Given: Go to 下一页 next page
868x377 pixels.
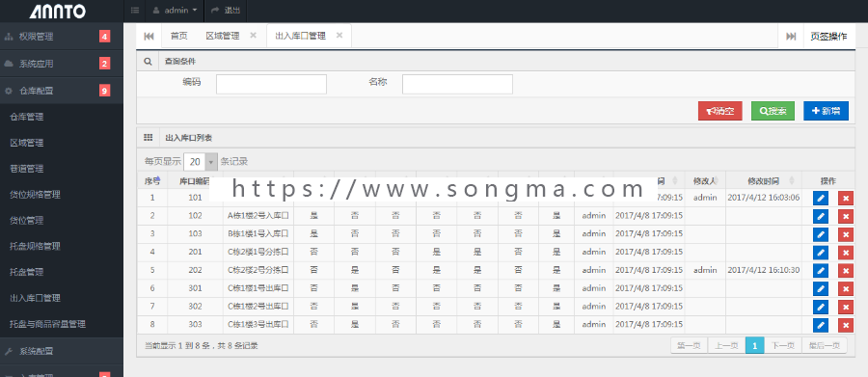Looking at the screenshot, I should point(783,345).
